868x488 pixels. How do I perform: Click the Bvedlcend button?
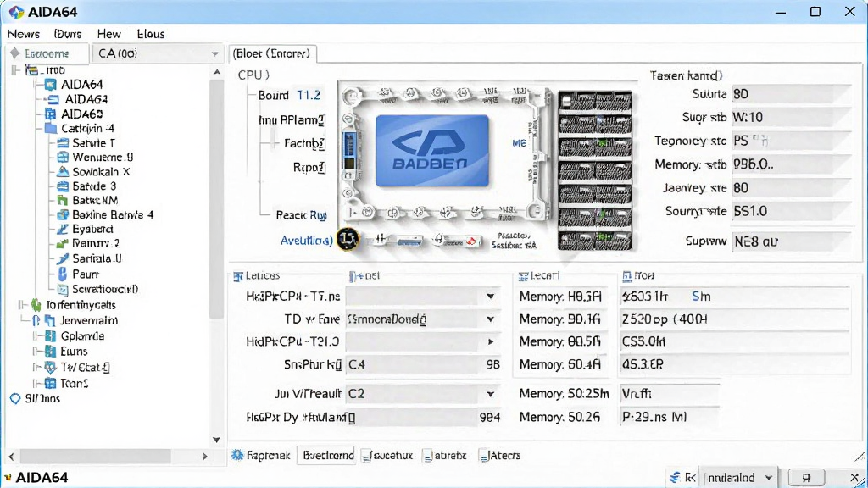[x=328, y=455]
